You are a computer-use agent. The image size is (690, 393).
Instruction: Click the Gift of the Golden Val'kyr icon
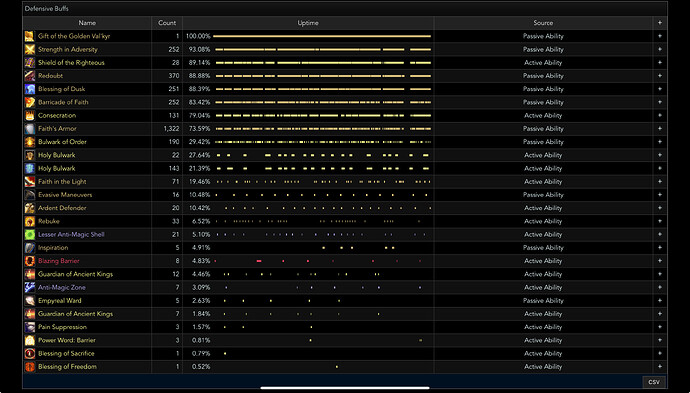(x=29, y=36)
